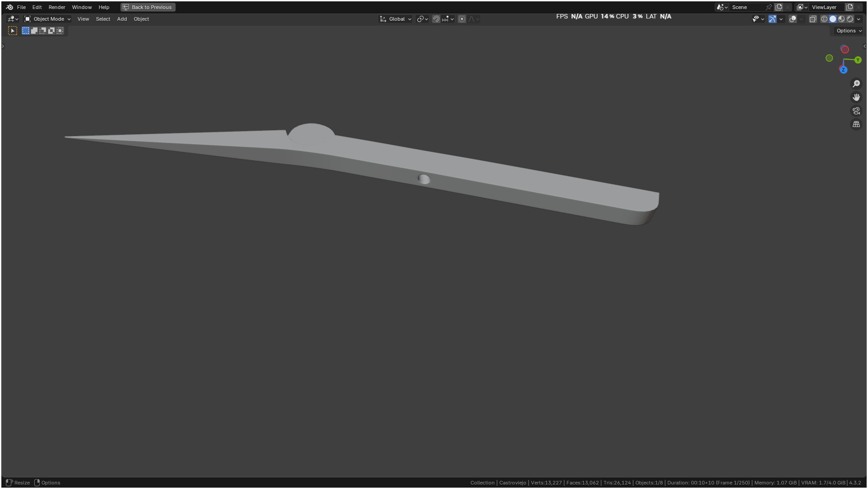868x489 pixels.
Task: Click the ViewLayer name field
Action: (x=827, y=7)
